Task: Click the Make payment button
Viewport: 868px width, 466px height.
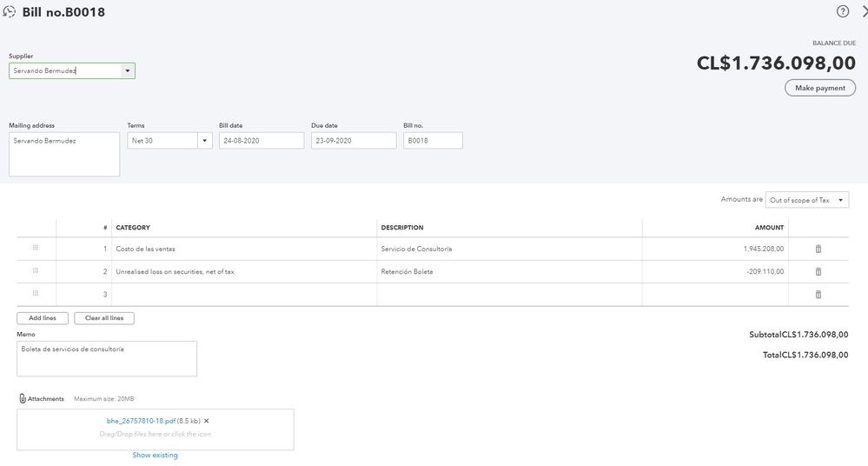Action: [x=819, y=88]
